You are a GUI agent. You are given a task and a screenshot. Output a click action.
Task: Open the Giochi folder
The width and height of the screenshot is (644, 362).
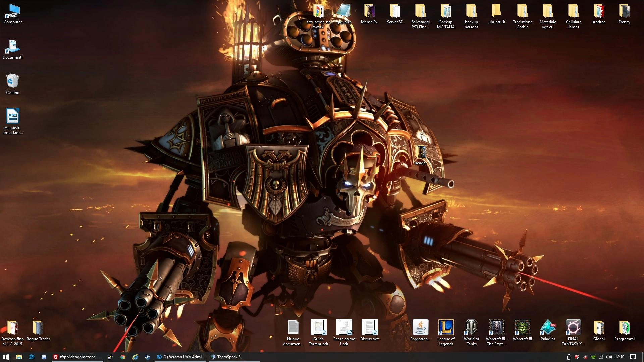tap(599, 330)
